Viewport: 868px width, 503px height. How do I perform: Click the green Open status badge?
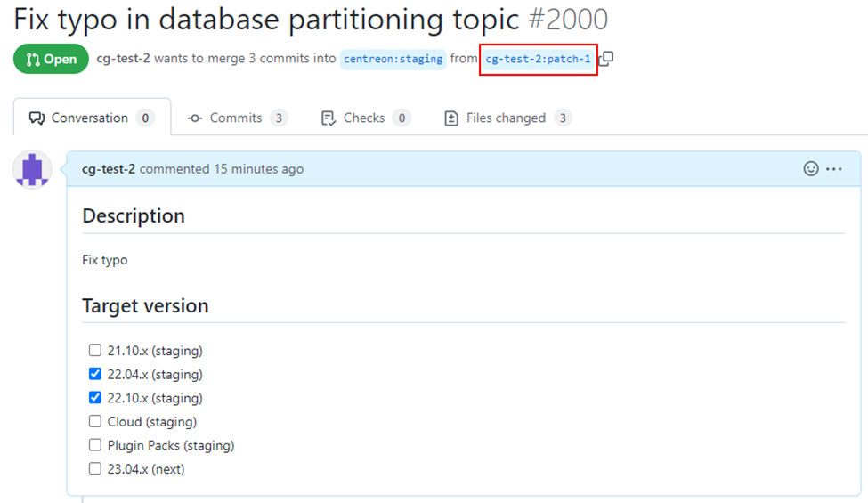[x=51, y=59]
